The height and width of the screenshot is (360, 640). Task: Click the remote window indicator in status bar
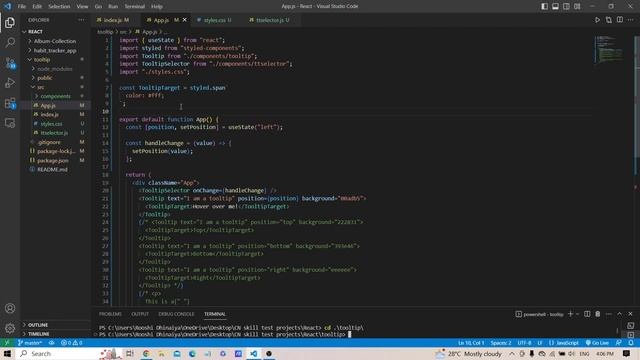click(7, 342)
